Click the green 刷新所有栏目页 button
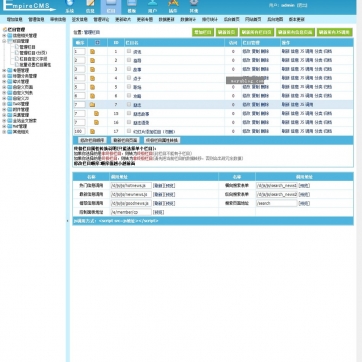 tap(257, 32)
